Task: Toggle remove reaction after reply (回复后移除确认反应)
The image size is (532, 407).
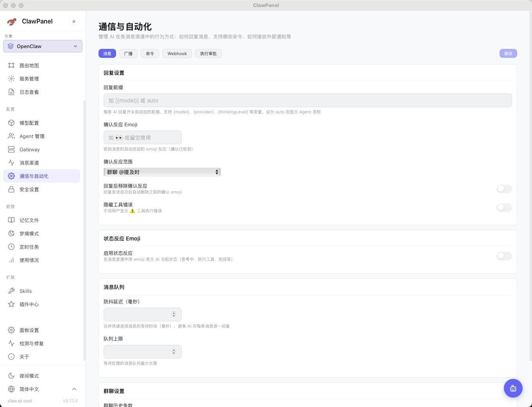Action: [x=504, y=189]
